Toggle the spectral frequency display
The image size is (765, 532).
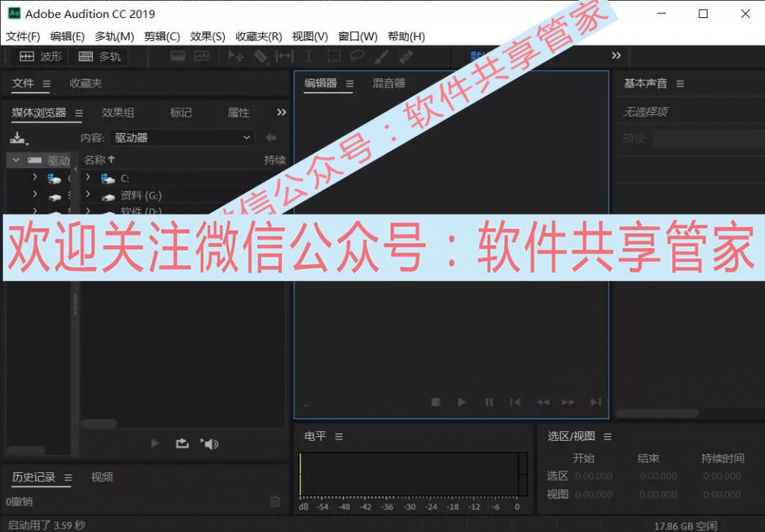click(178, 56)
